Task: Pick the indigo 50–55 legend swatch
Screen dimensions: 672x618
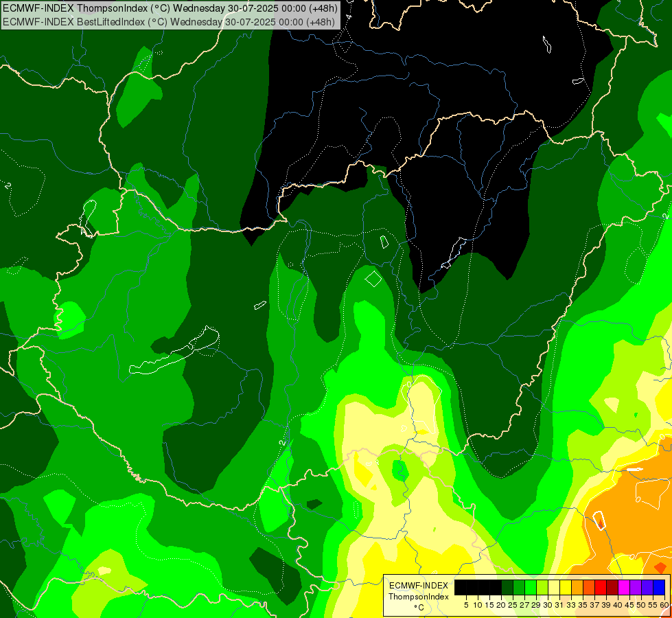Action: click(x=647, y=588)
